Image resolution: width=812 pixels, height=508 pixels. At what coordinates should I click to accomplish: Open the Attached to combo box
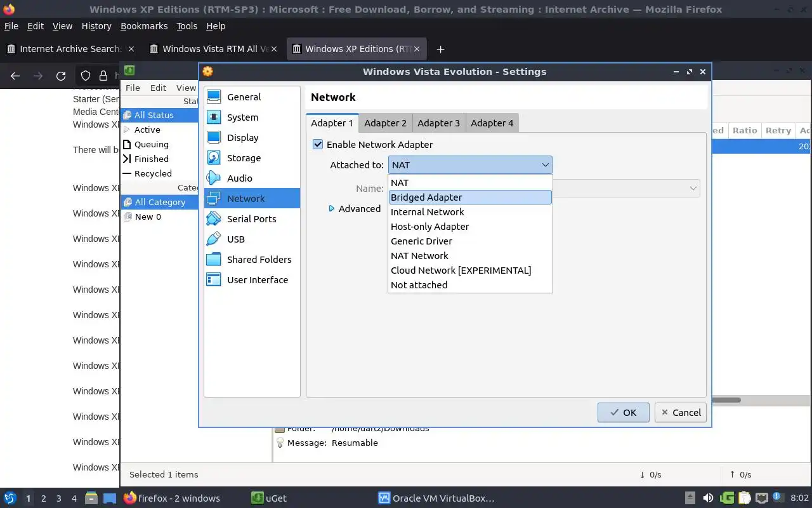tap(470, 164)
